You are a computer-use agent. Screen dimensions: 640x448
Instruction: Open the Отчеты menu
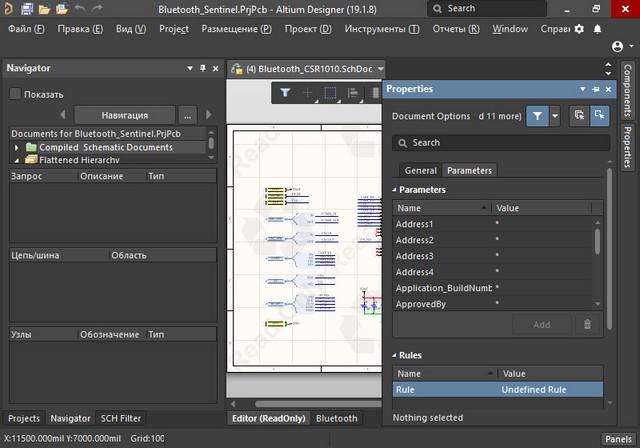pyautogui.click(x=456, y=29)
